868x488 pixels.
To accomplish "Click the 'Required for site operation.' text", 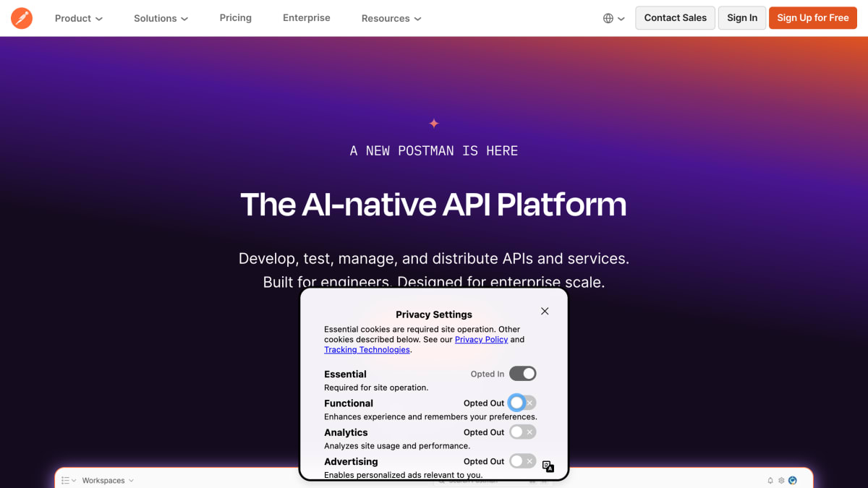I will [376, 388].
